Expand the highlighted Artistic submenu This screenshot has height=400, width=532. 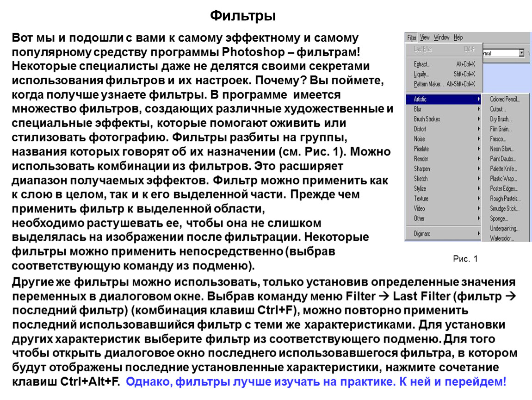pos(444,99)
